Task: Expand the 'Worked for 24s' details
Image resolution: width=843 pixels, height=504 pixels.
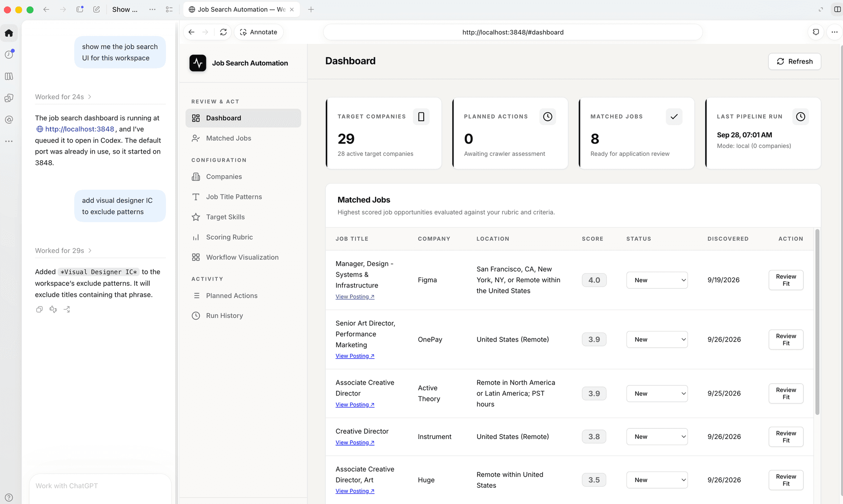Action: pos(63,97)
